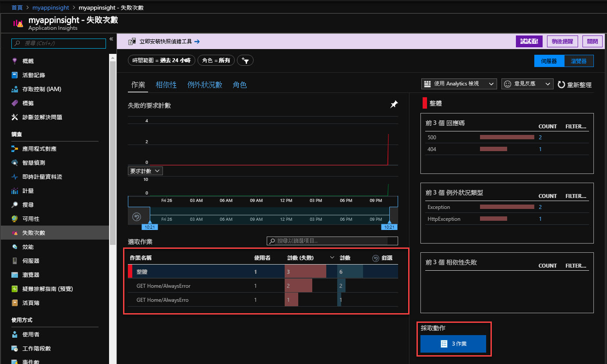
Task: Click the snapshot debugger install arrow
Action: 197,42
